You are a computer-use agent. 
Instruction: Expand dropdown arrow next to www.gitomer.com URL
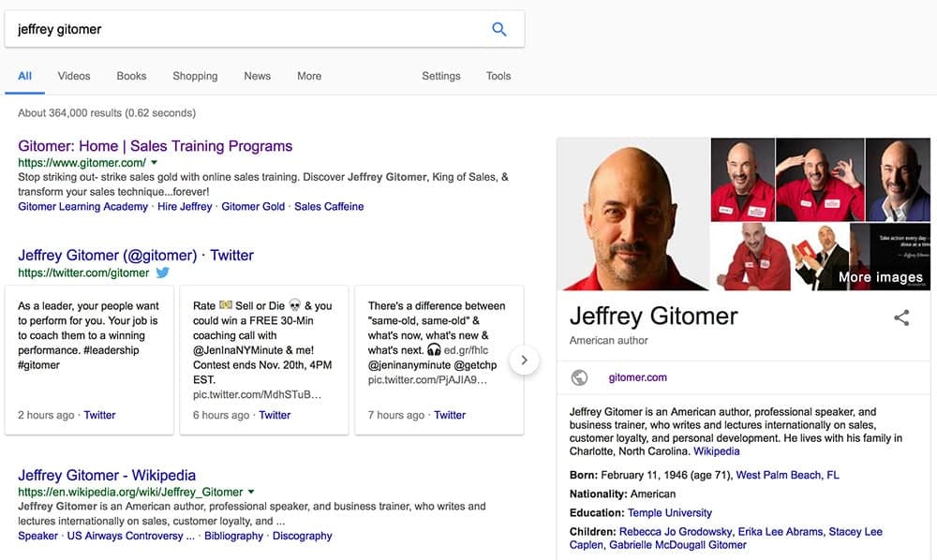point(155,162)
